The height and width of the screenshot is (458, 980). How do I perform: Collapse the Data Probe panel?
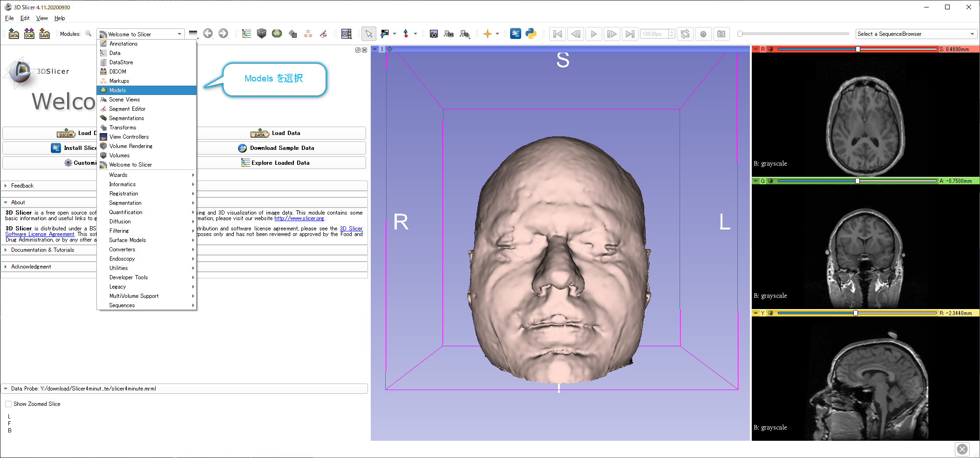tap(185, 389)
